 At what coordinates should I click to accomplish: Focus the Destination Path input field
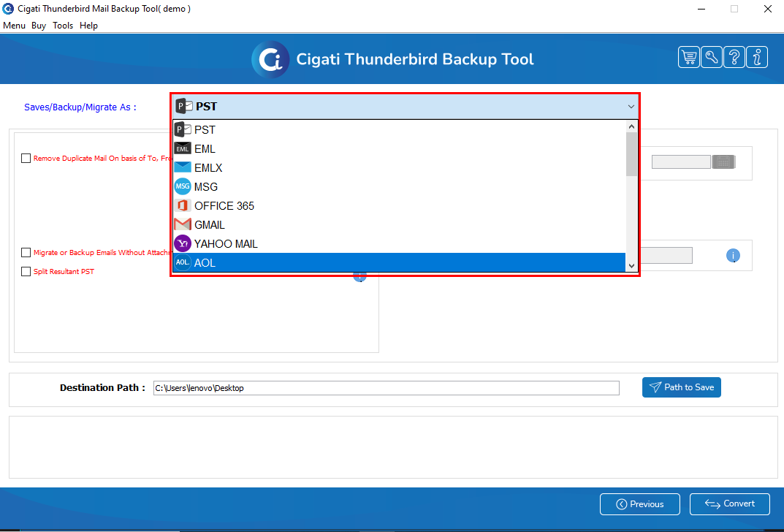coord(387,388)
